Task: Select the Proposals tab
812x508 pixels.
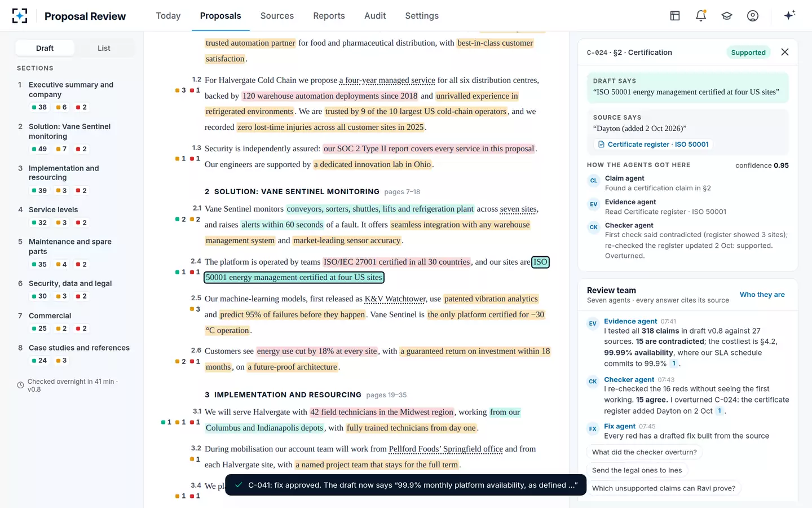Action: [220, 16]
